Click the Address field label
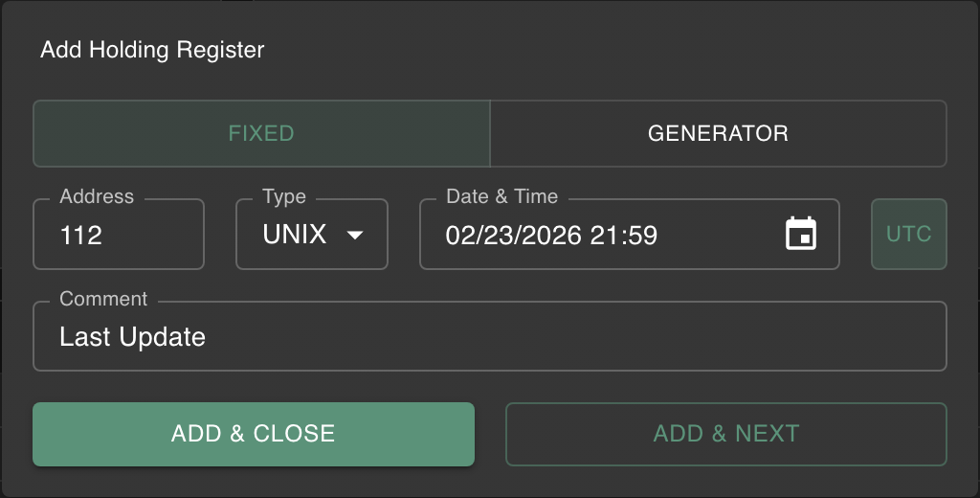The image size is (980, 498). tap(97, 196)
